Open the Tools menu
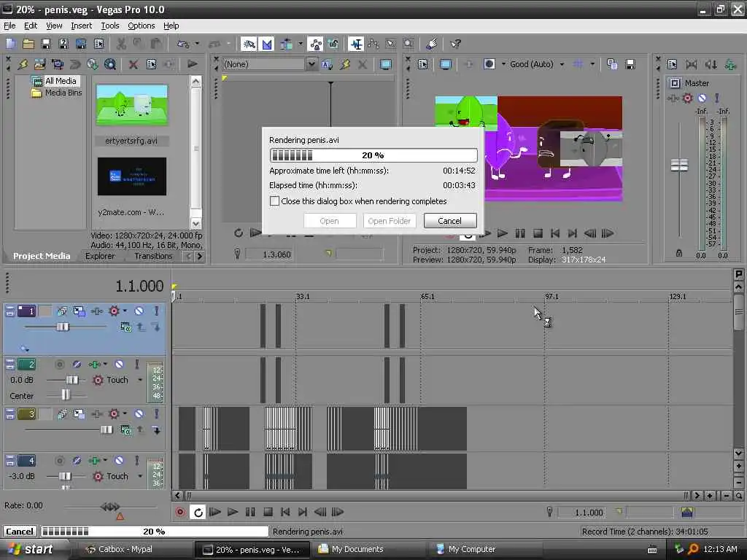This screenshot has height=560, width=747. click(x=110, y=26)
